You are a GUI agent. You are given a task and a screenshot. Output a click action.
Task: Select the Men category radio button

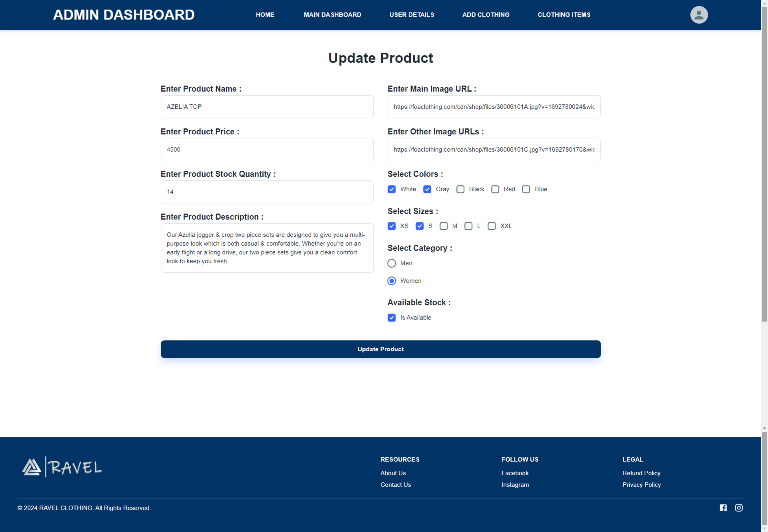click(391, 263)
